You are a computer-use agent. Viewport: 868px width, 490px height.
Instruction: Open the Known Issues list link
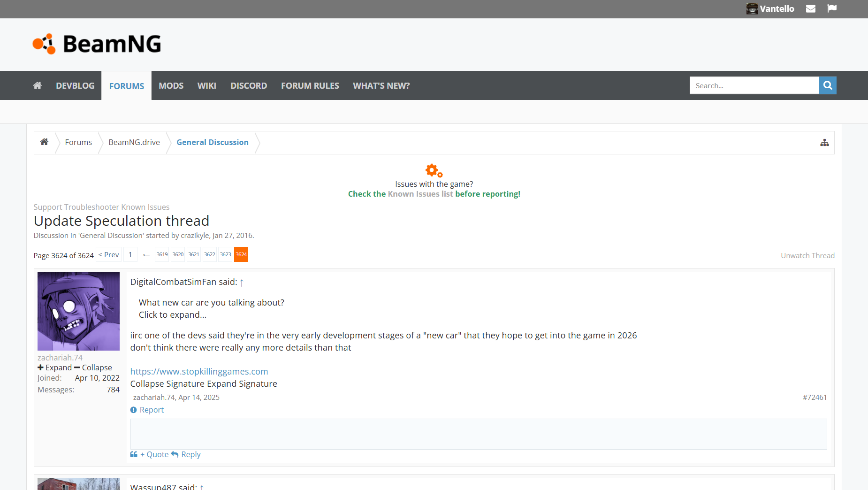[420, 194]
